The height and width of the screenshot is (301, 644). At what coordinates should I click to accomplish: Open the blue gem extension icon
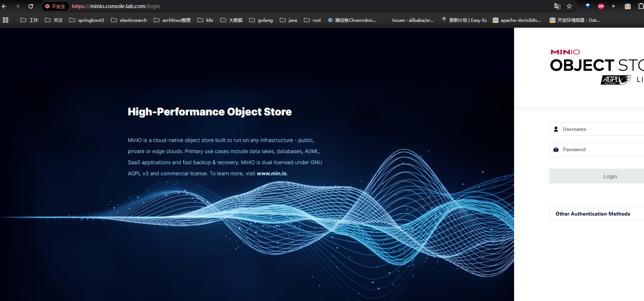point(588,6)
